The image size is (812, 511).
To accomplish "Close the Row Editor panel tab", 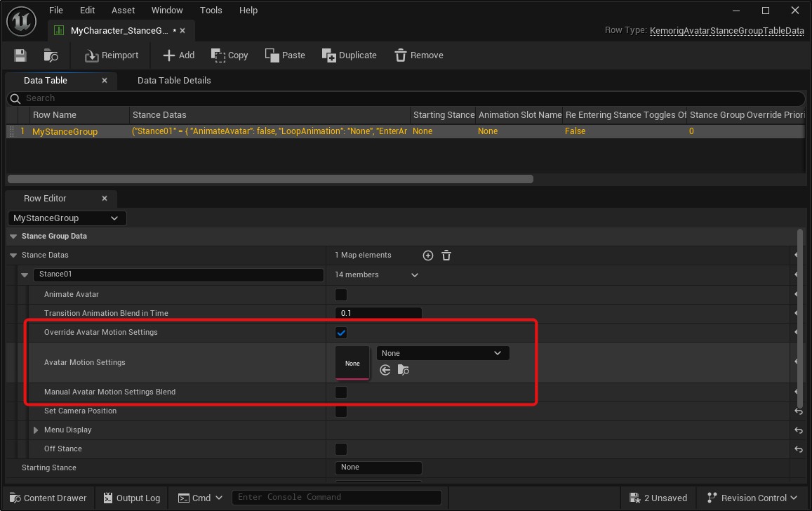I will [x=105, y=199].
